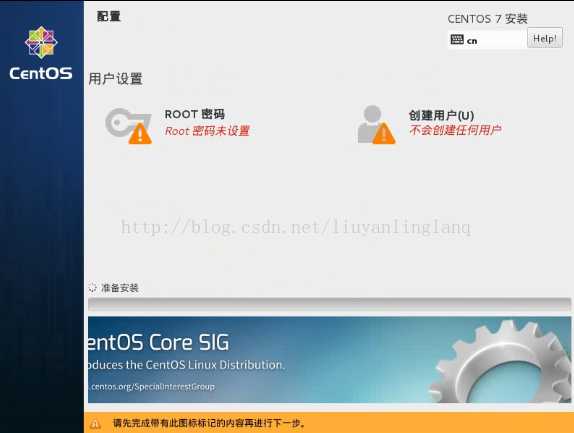
Task: Click the CentOS Core SIG banner
Action: click(329, 360)
